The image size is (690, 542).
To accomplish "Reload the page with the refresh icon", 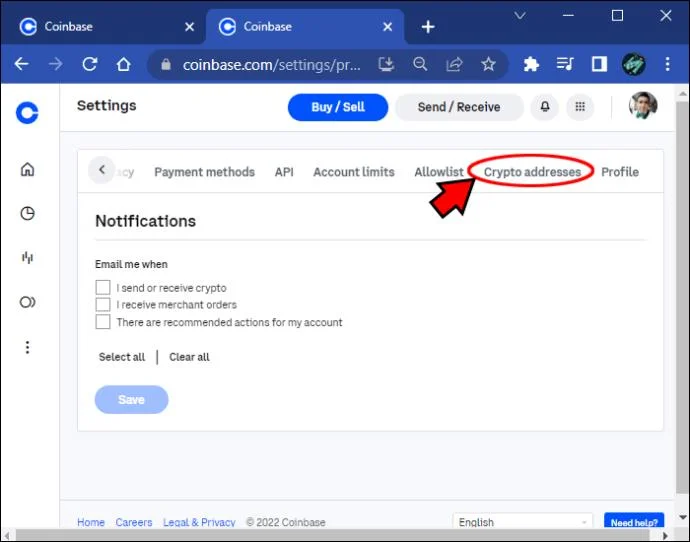I will coord(90,64).
